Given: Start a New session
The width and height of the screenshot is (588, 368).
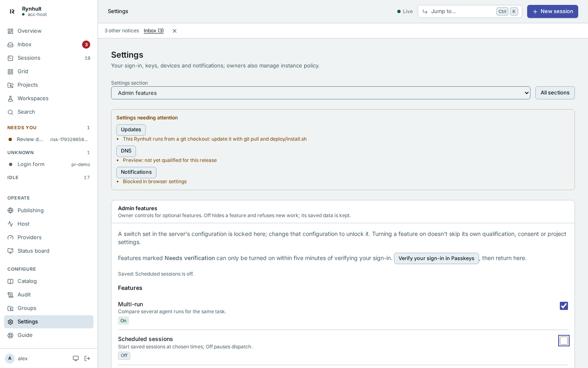Looking at the screenshot, I should click(552, 11).
